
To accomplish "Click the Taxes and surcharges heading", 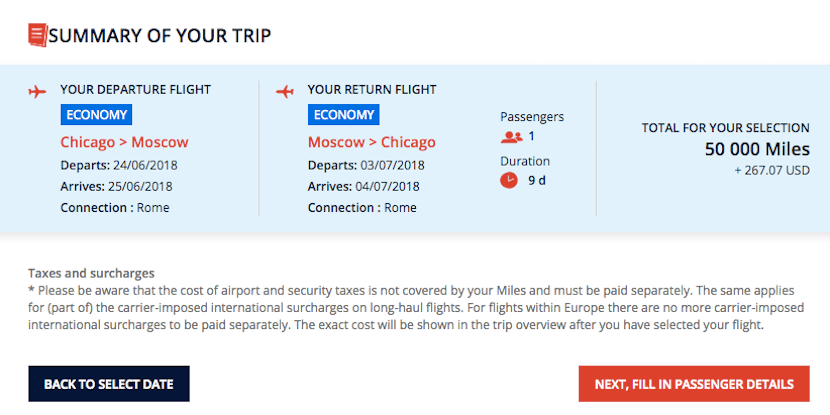I will pos(91,273).
